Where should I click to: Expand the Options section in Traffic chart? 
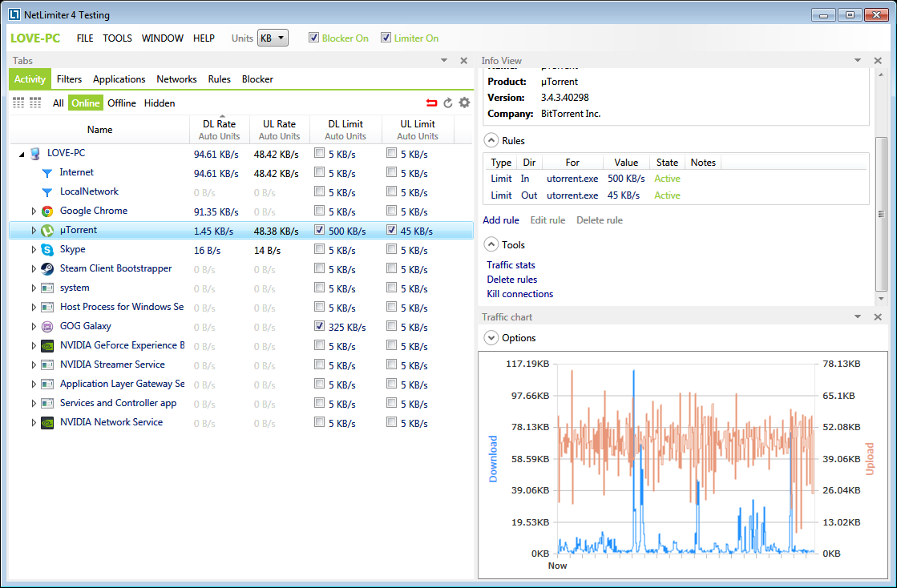pos(491,337)
